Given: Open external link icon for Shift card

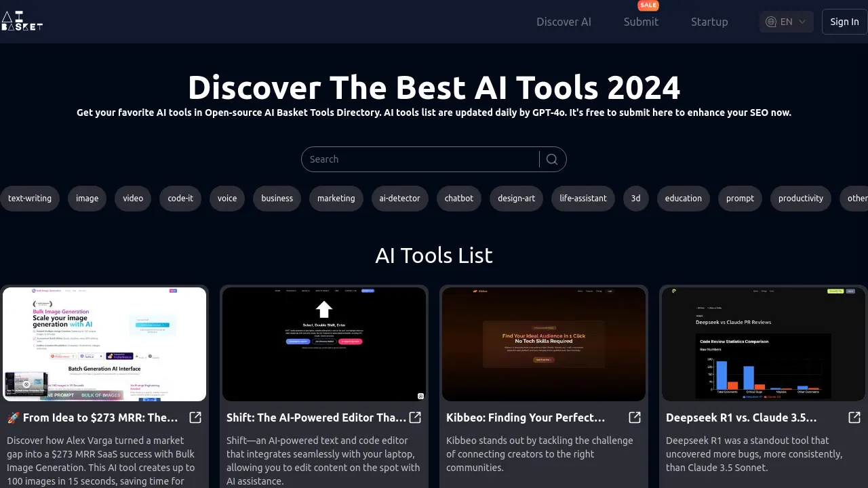Looking at the screenshot, I should 415,418.
